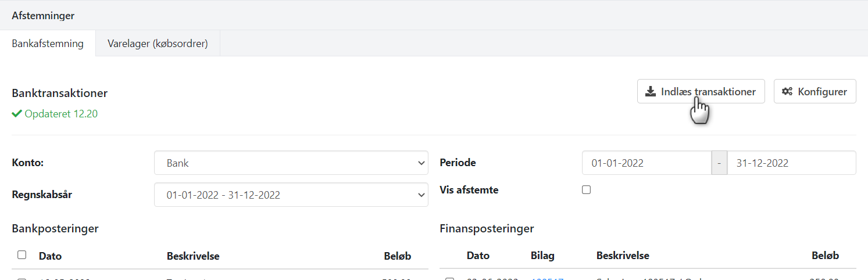Click the Indlæs transaktioner button

701,91
